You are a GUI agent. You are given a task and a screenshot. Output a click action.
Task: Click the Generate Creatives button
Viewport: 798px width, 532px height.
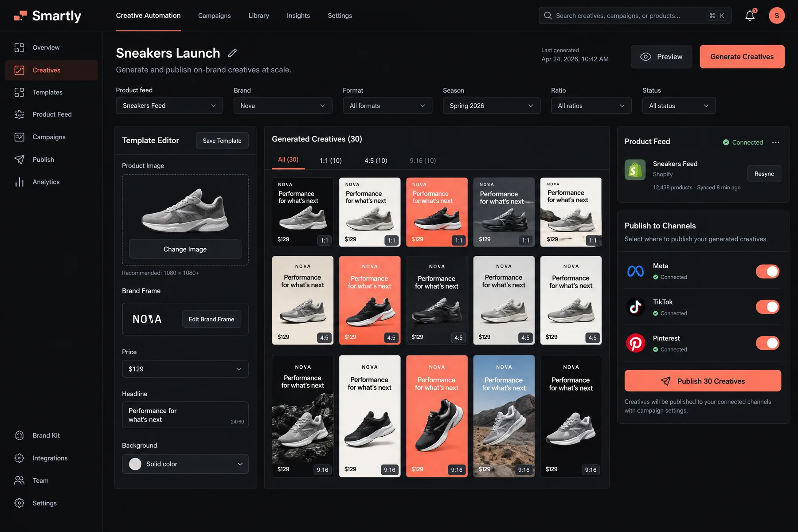(x=742, y=57)
